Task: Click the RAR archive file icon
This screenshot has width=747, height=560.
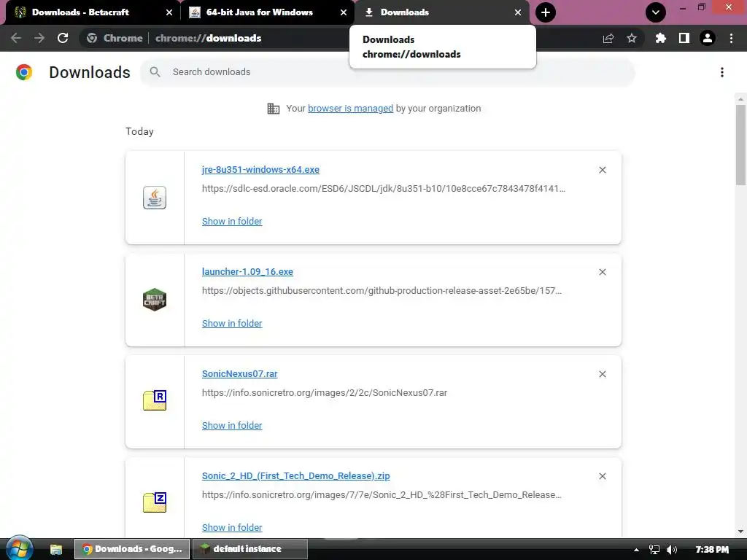Action: [155, 400]
